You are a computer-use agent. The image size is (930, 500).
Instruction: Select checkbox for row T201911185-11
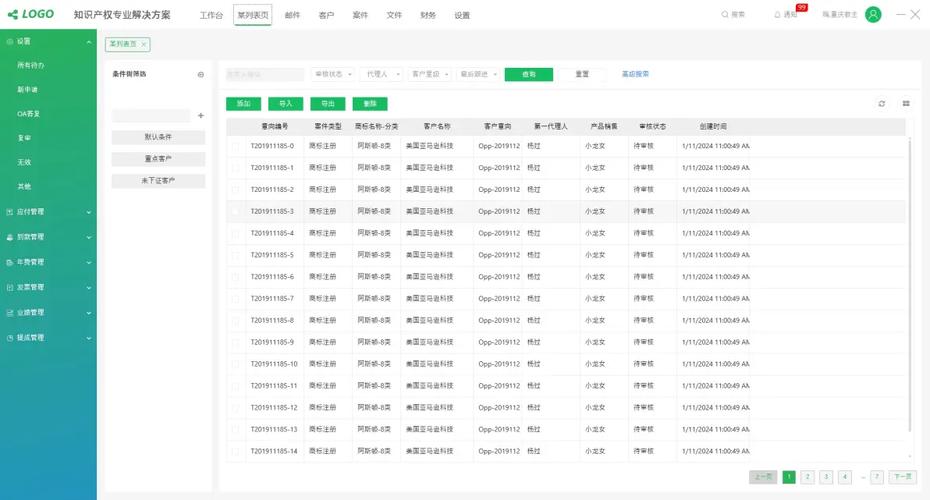click(235, 386)
